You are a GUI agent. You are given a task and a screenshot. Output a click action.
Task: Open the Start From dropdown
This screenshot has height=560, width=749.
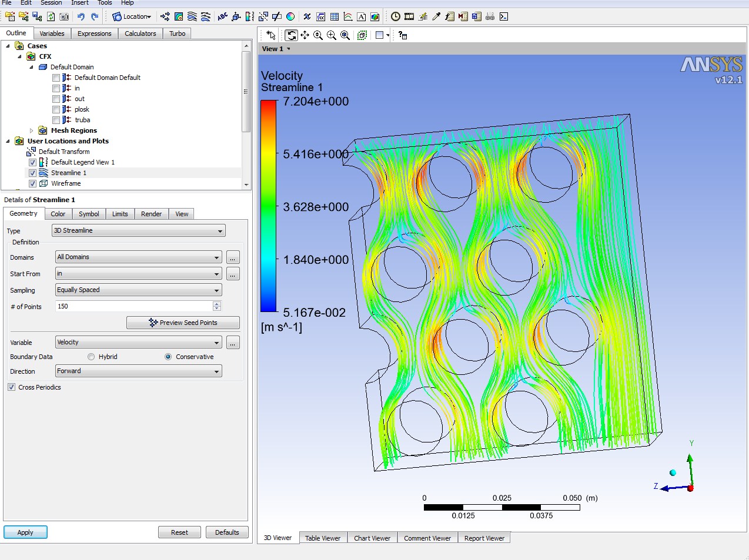[139, 274]
